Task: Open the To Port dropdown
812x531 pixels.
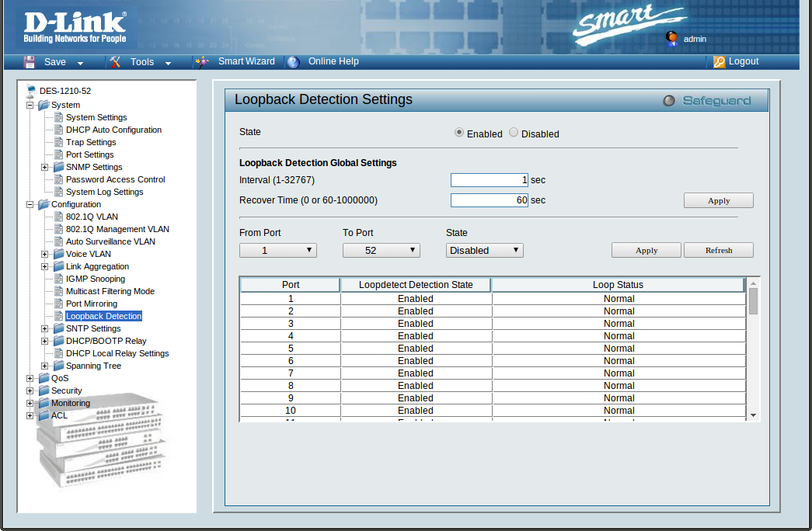Action: click(382, 250)
